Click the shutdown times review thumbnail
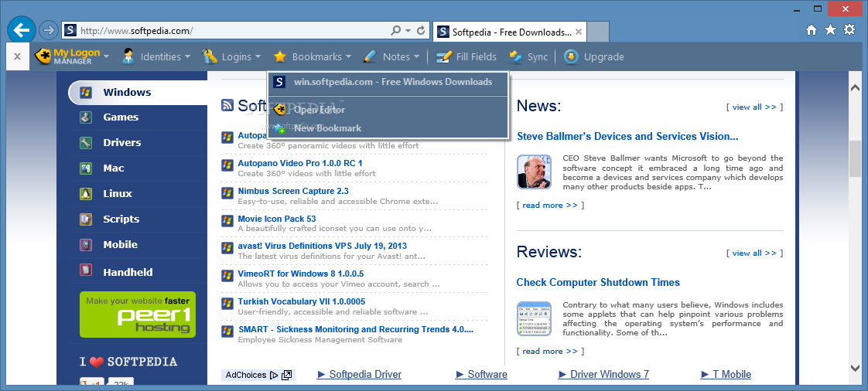This screenshot has height=391, width=868. [x=535, y=319]
